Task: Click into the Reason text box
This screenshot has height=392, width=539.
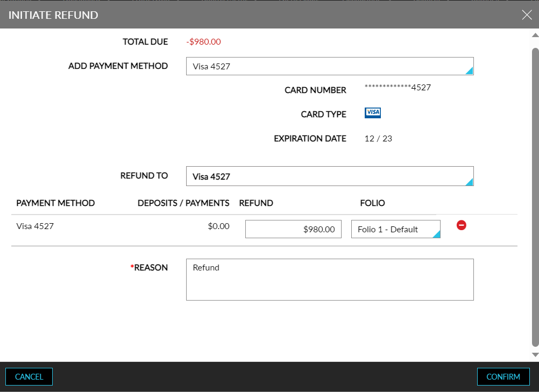Action: tap(329, 280)
